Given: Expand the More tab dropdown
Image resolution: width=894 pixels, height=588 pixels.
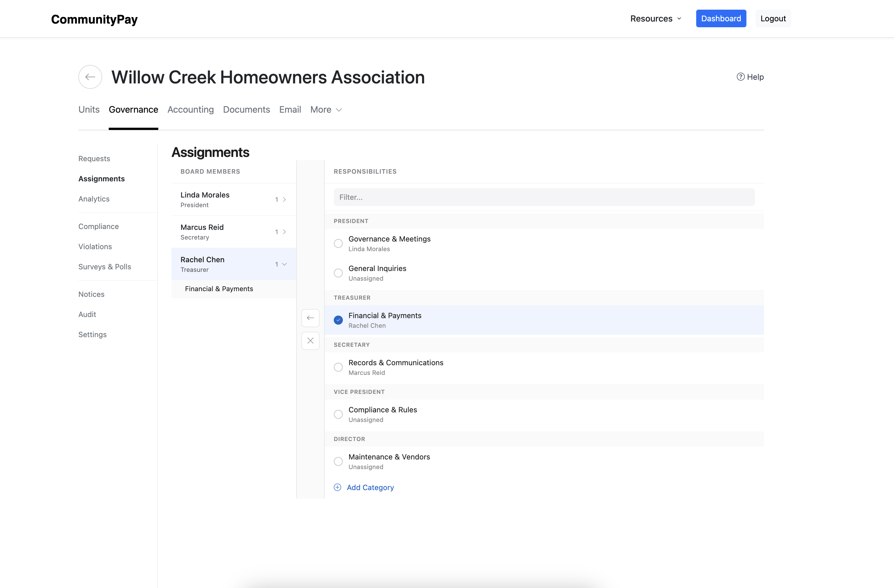Looking at the screenshot, I should [326, 110].
